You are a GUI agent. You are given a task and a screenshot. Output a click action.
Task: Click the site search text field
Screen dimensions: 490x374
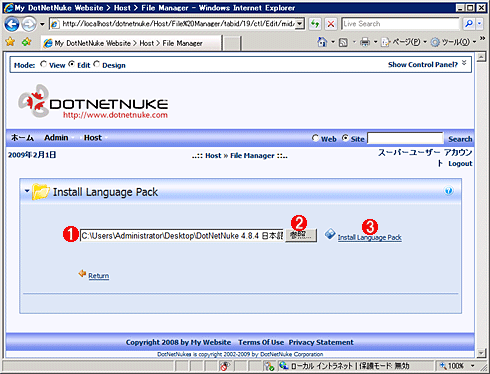(x=405, y=138)
